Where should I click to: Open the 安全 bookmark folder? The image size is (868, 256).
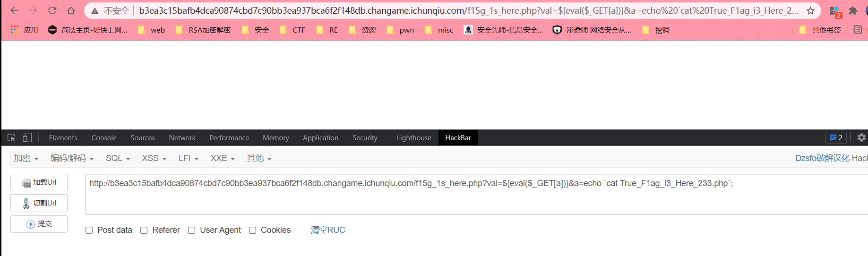pos(255,30)
